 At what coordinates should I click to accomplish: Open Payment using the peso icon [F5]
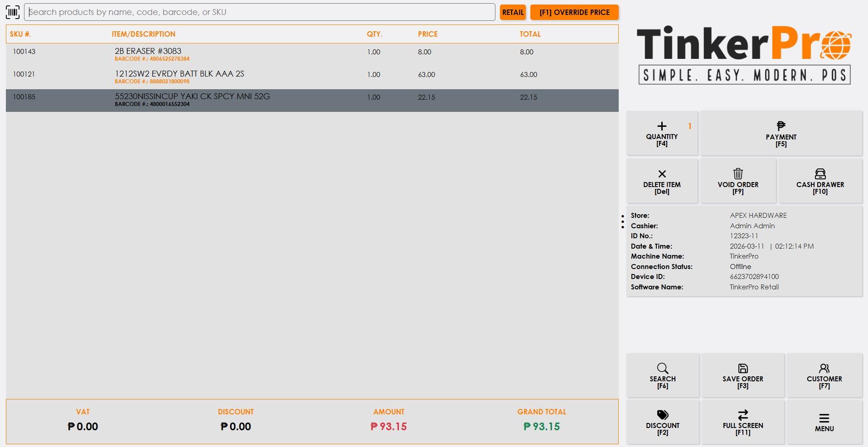(x=781, y=125)
